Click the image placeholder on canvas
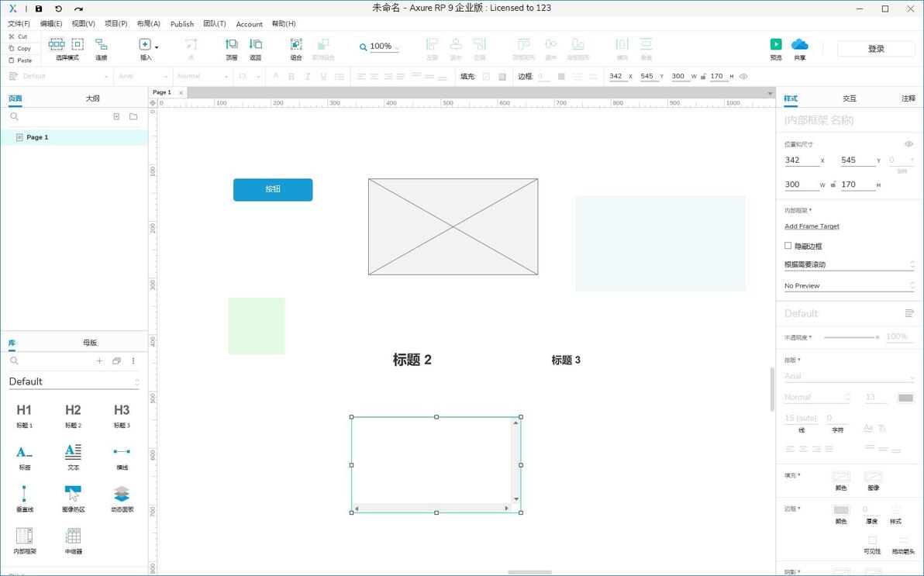Viewport: 924px width, 576px height. 453,226
